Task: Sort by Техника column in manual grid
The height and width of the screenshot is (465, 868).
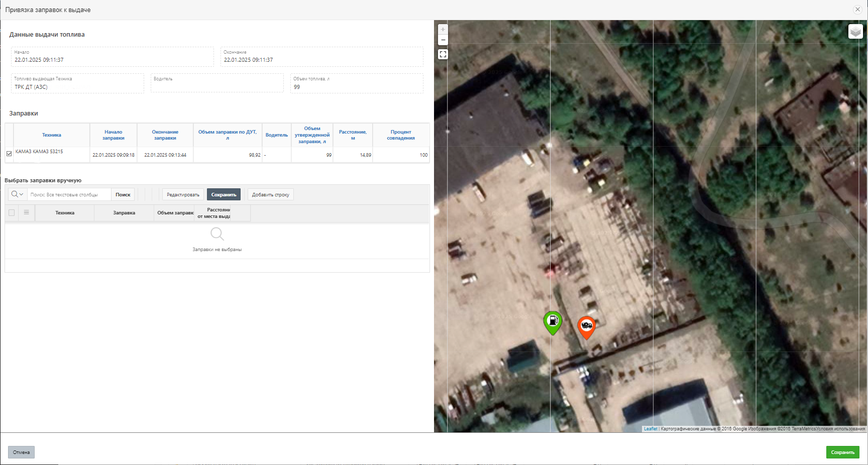Action: 65,213
